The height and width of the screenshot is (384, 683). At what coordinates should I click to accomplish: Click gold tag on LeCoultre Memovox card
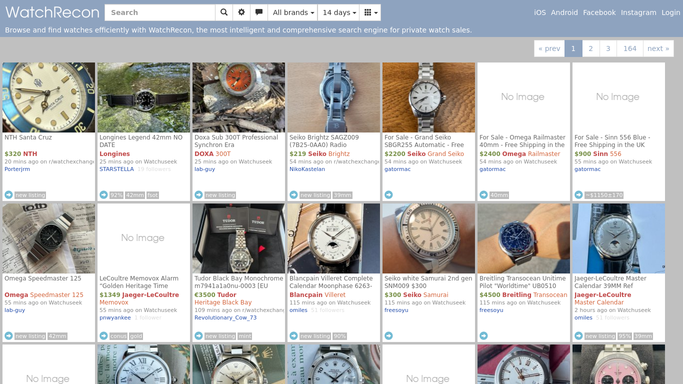[x=136, y=336]
